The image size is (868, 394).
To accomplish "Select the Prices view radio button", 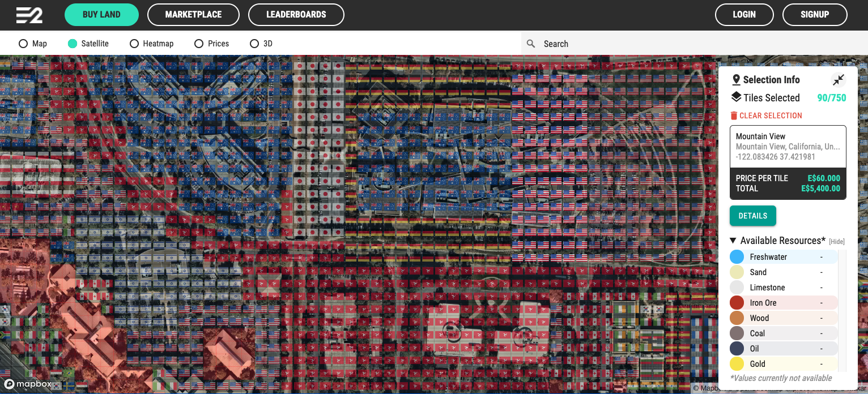I will pyautogui.click(x=198, y=43).
